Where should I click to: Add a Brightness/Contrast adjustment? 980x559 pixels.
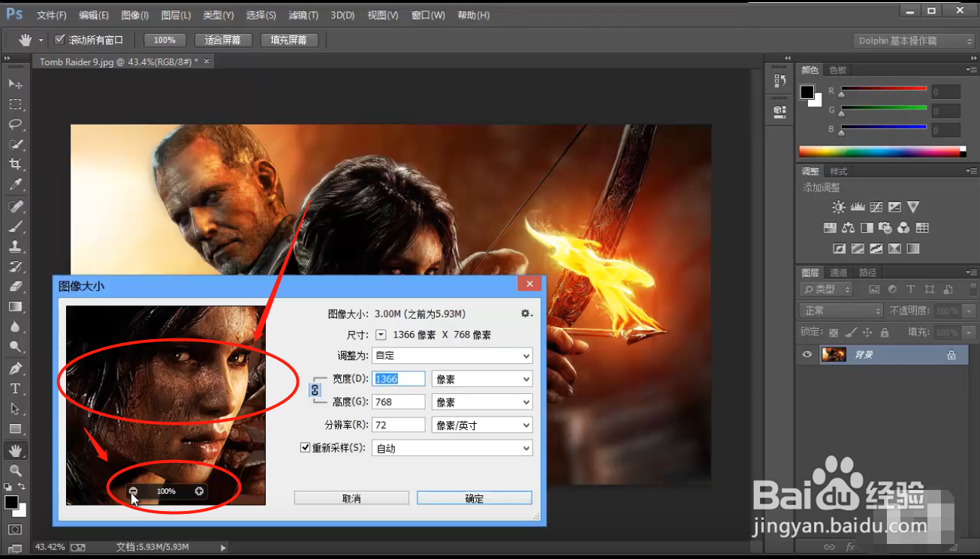pyautogui.click(x=839, y=207)
